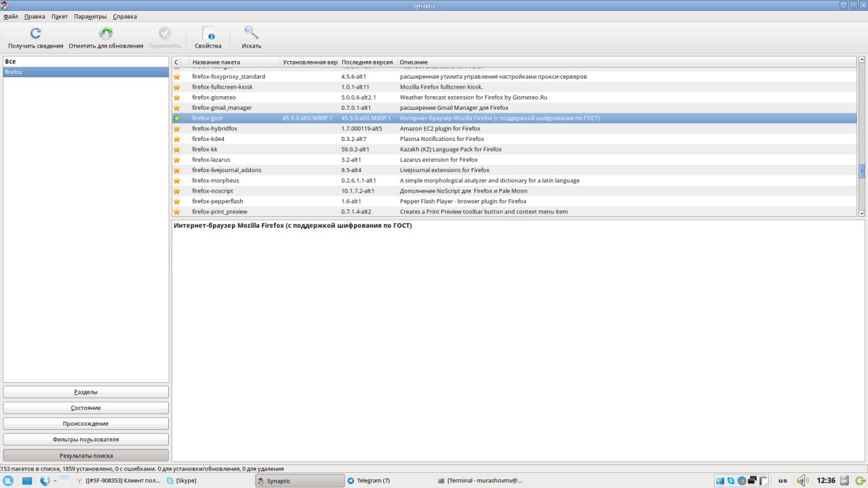Image resolution: width=868 pixels, height=488 pixels.
Task: Sort by Название пакета column header
Action: pos(235,62)
